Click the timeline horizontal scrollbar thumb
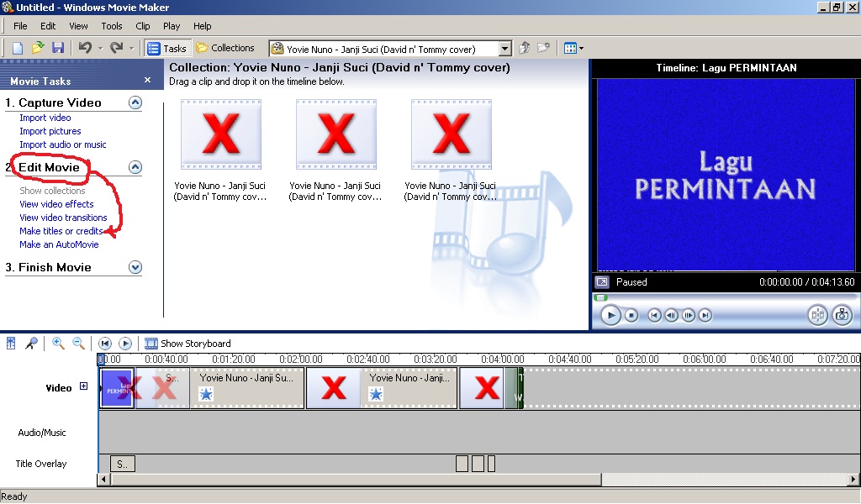The image size is (861, 504). click(x=357, y=480)
